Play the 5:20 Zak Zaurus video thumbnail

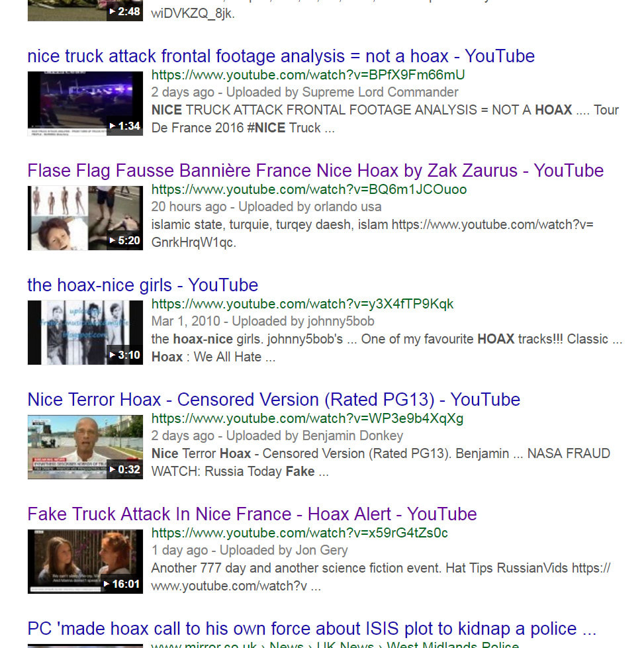point(85,218)
